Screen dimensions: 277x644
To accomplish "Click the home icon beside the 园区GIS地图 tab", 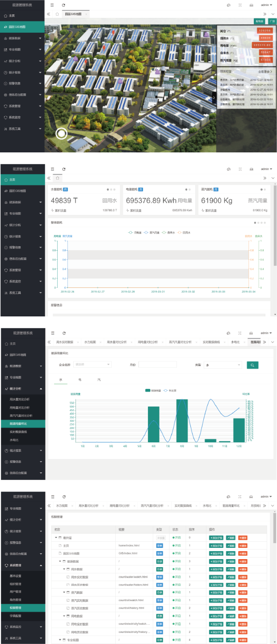I will (57, 14).
